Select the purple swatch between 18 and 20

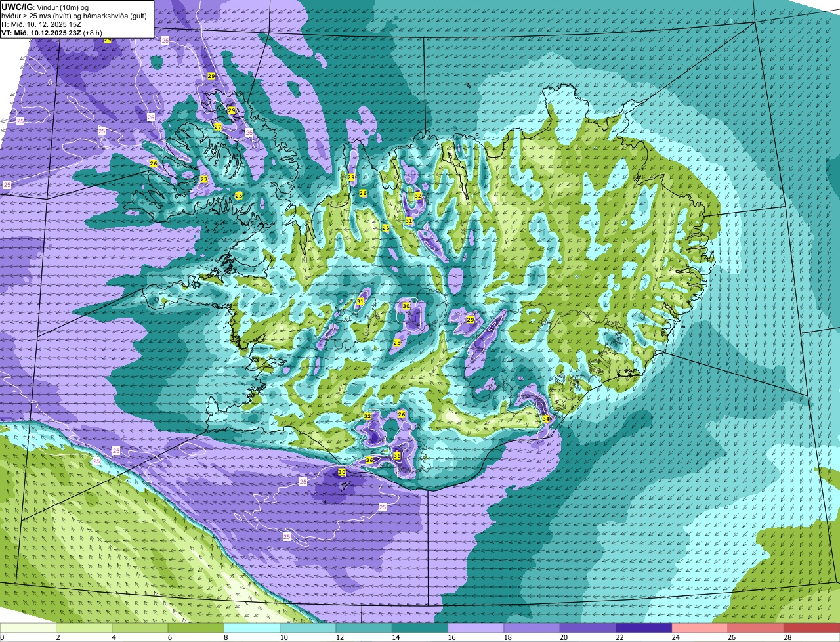pyautogui.click(x=532, y=628)
